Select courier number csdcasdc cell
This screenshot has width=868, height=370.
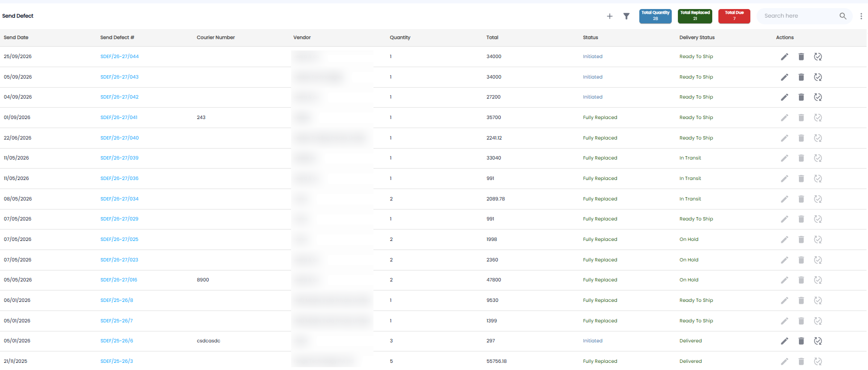[209, 341]
